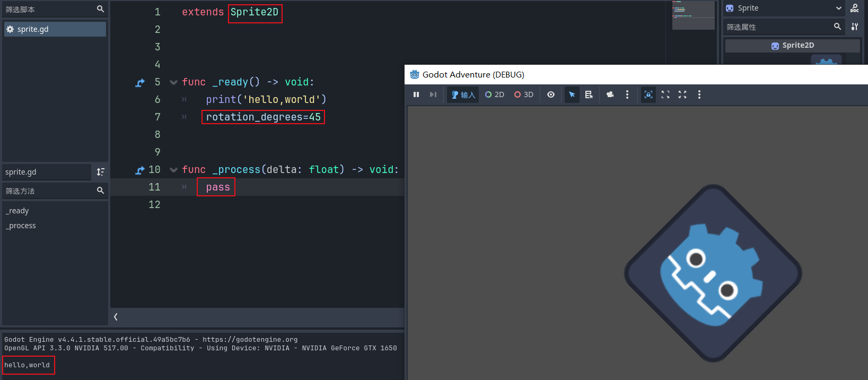
Task: Click the keep aspect expand corners icon
Action: tap(665, 94)
